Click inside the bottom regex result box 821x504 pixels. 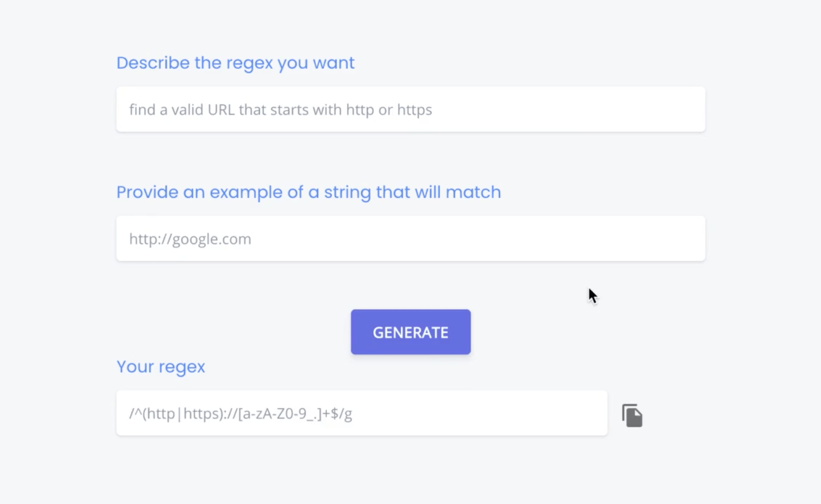click(361, 413)
